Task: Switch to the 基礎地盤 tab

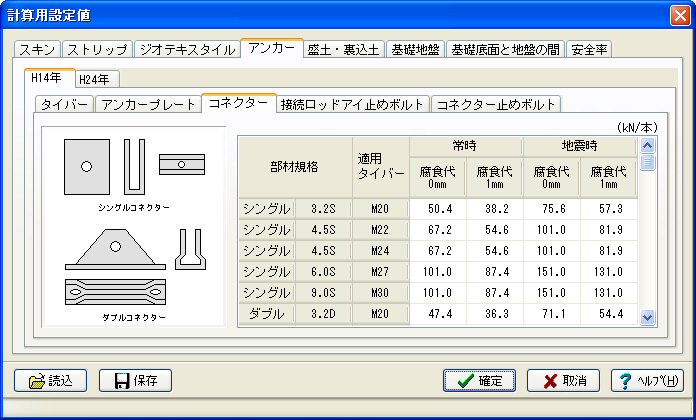Action: coord(415,49)
